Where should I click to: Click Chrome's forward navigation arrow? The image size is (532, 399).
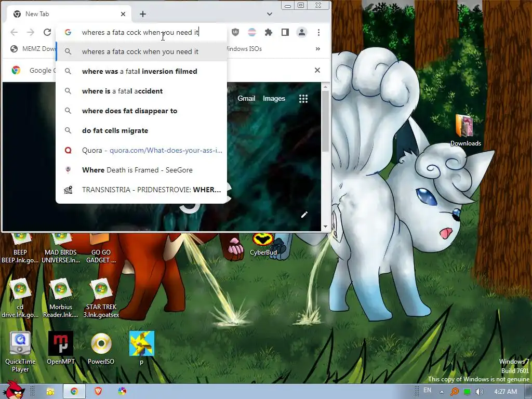31,32
